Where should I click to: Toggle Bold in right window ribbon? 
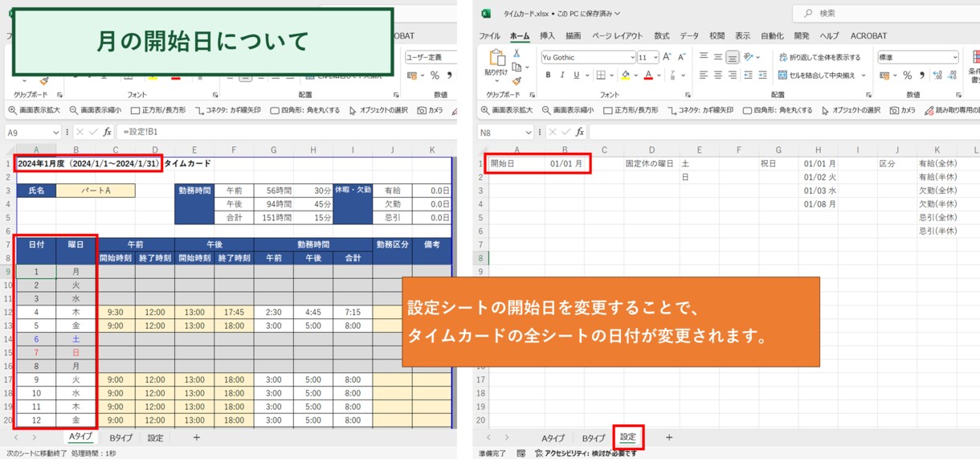pyautogui.click(x=549, y=75)
